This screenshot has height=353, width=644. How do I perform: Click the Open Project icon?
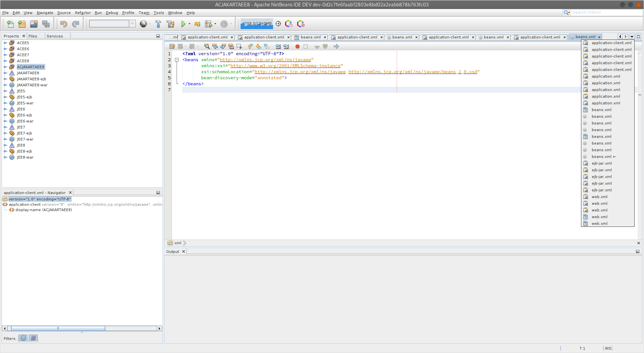[x=34, y=24]
